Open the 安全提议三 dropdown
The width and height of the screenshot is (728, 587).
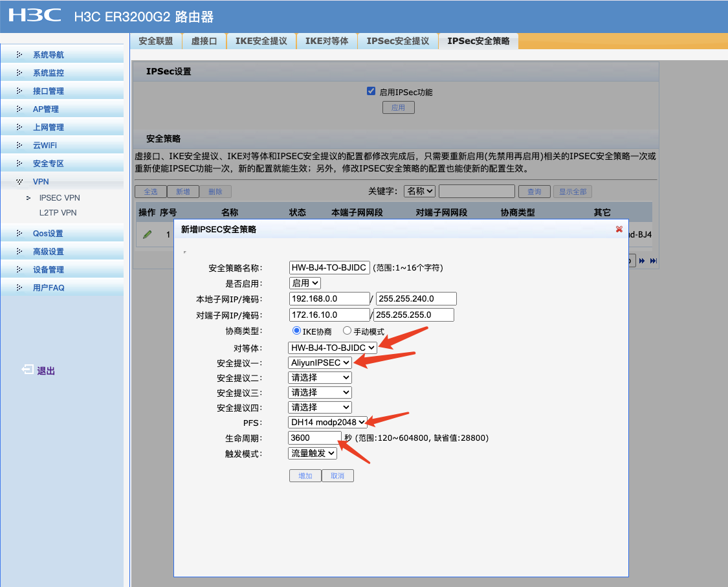coord(320,392)
